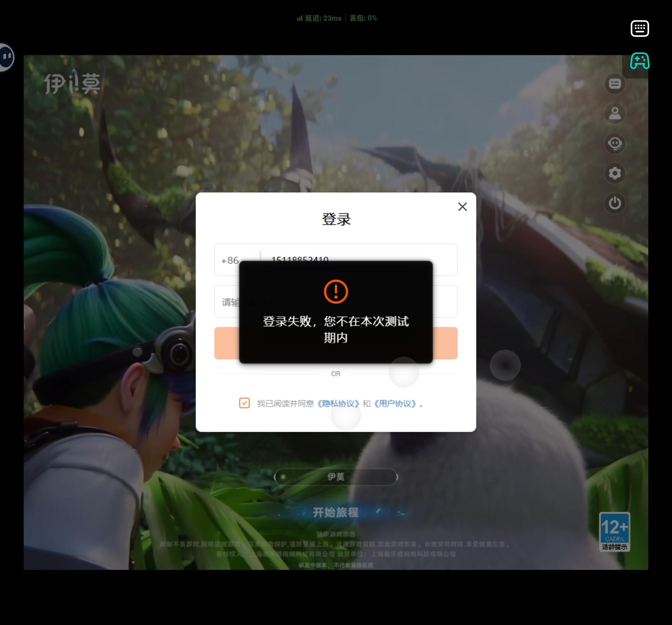Image resolution: width=672 pixels, height=625 pixels.
Task: Expand the +86 country code selector
Action: click(x=230, y=260)
